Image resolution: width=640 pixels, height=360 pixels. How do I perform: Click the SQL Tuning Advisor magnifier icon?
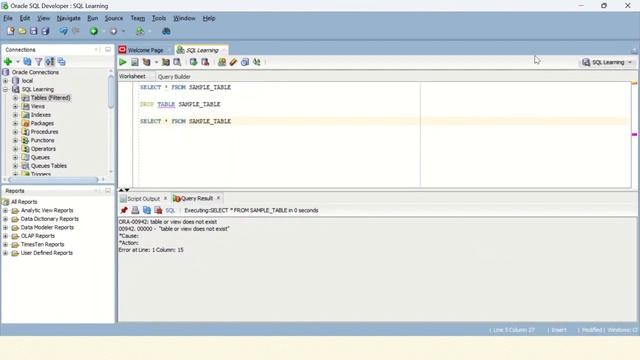[177, 62]
